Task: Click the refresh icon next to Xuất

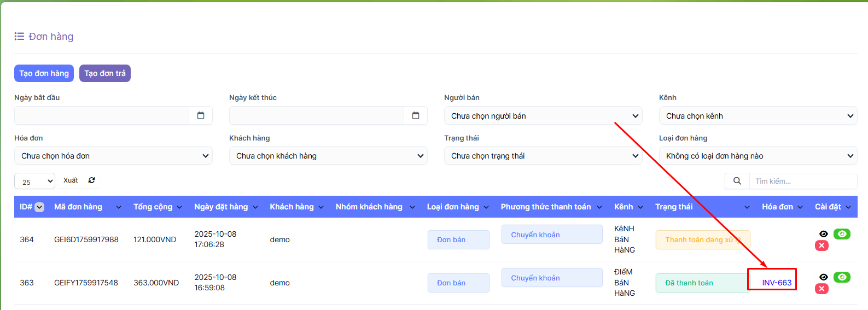Action: 91,180
